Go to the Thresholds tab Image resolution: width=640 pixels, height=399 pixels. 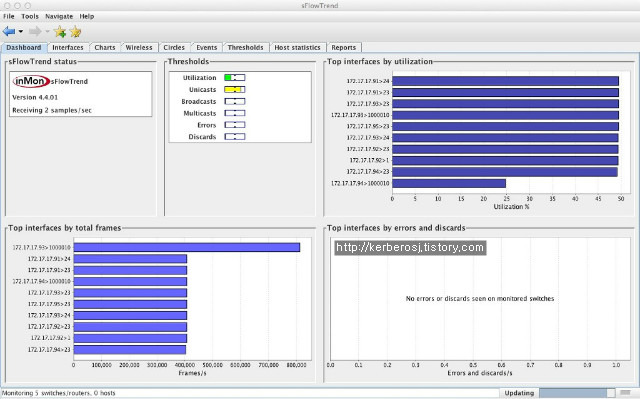(x=245, y=47)
